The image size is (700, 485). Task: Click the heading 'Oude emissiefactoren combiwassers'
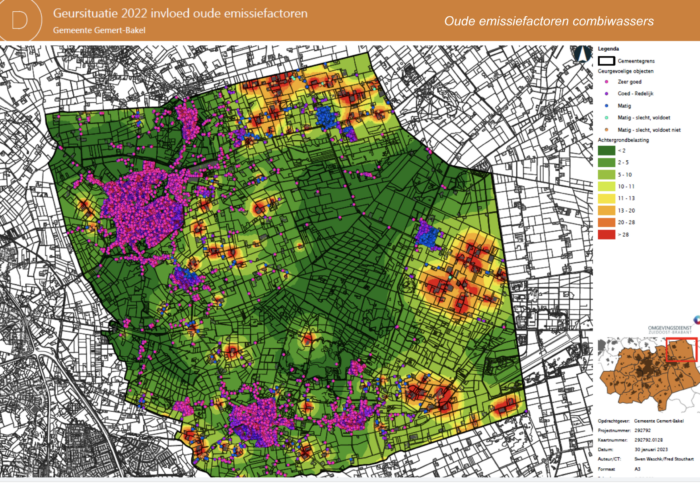pyautogui.click(x=549, y=21)
